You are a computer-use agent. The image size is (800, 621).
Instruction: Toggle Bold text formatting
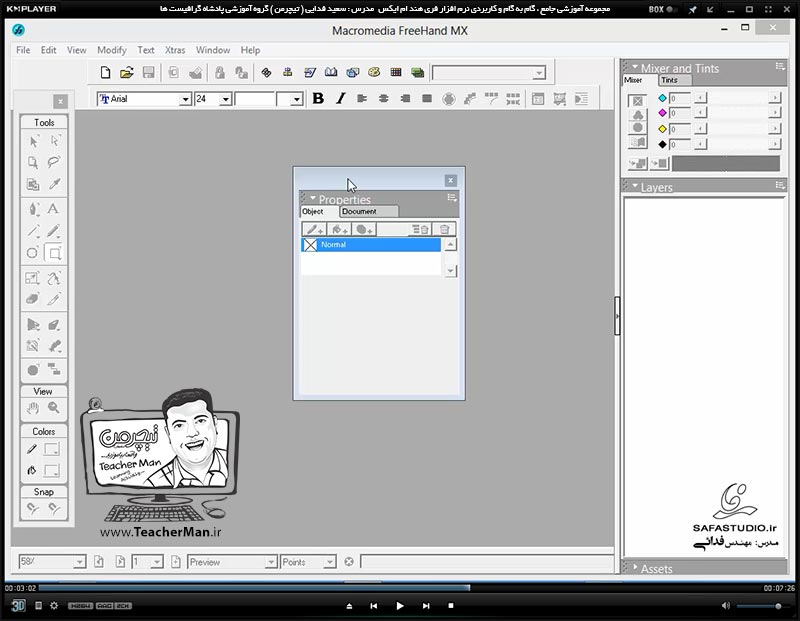318,98
